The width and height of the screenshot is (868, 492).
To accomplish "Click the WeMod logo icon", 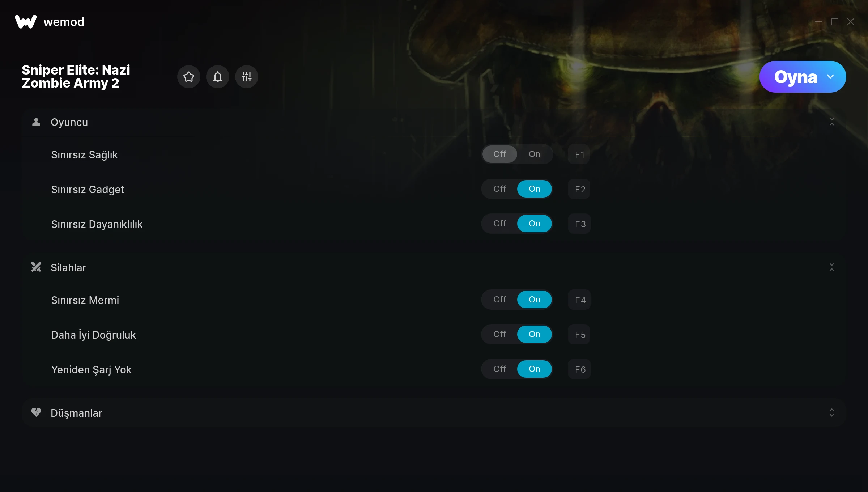I will point(26,22).
